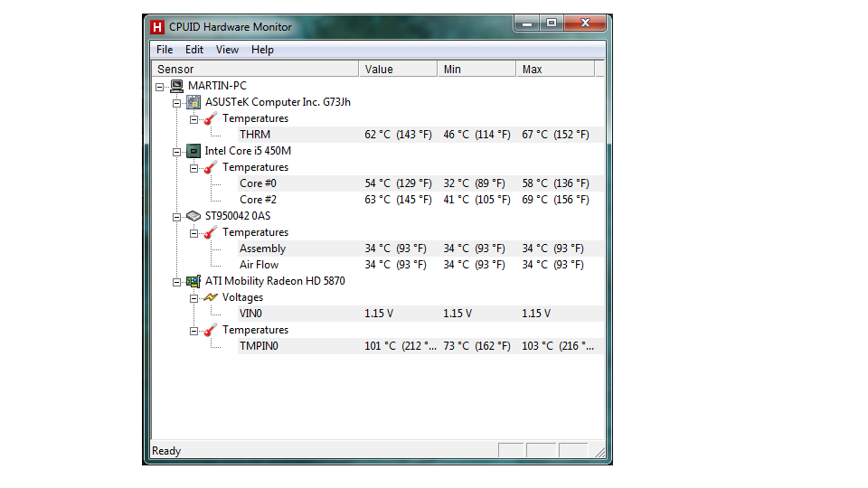Select Intel Core i5 450M label
The width and height of the screenshot is (868, 488).
(x=248, y=151)
